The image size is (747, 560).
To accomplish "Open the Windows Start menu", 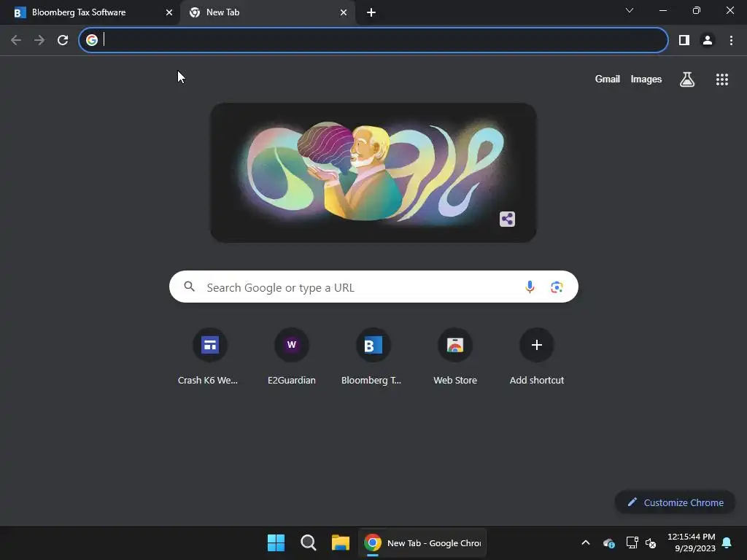I will tap(276, 542).
